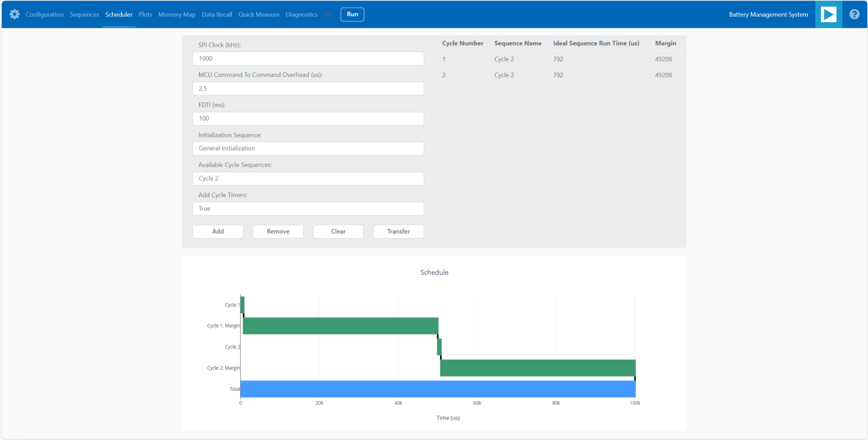Click the play icon in the top-right corner
Image resolution: width=868 pixels, height=440 pixels.
(x=828, y=14)
